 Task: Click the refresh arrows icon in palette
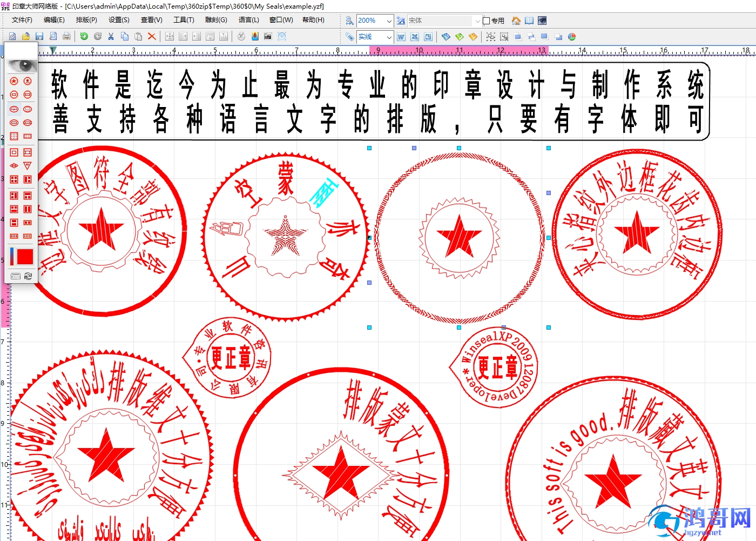(x=28, y=276)
